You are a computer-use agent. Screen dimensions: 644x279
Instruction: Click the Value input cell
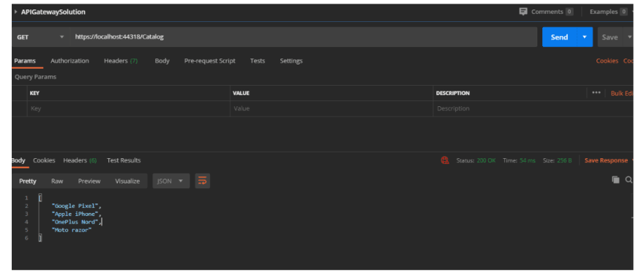[332, 108]
